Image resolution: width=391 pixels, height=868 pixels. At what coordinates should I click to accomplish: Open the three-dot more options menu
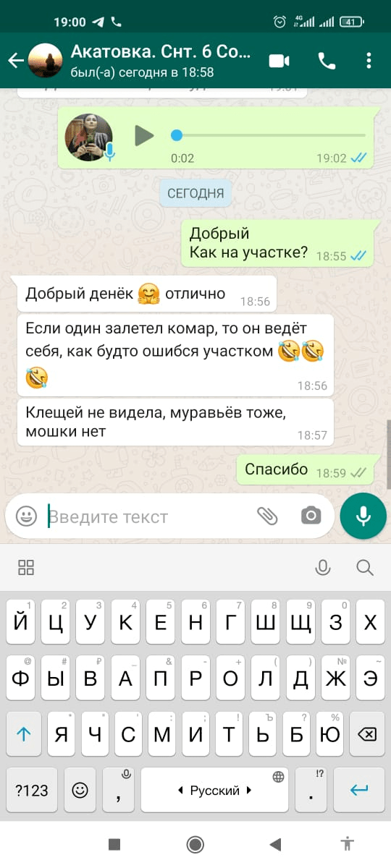pos(369,61)
